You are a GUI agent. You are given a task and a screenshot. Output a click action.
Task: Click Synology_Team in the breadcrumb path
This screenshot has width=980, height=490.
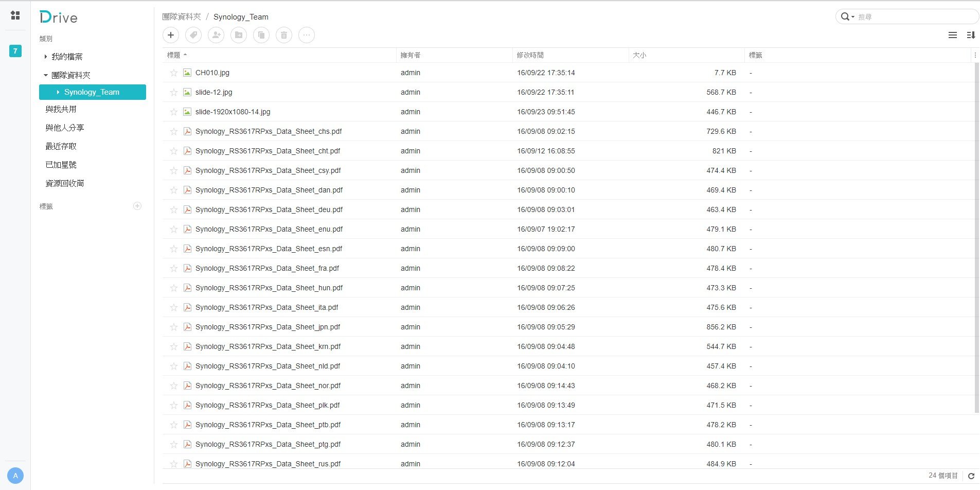click(241, 17)
